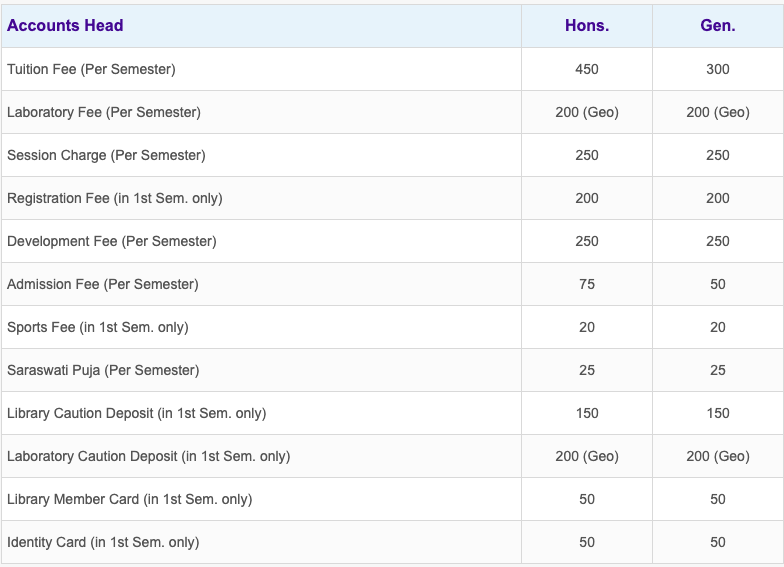The height and width of the screenshot is (567, 784).
Task: Click the Hons. value for Library Caution Deposit
Action: point(587,413)
